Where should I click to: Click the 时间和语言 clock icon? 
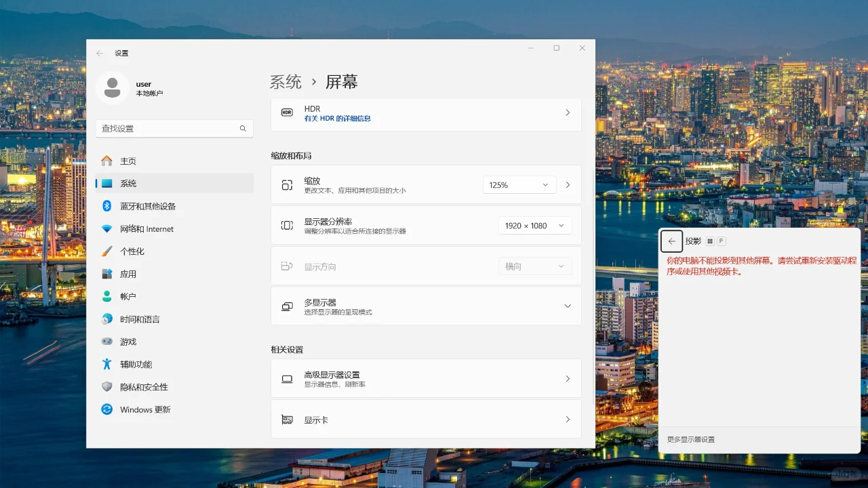[x=107, y=319]
